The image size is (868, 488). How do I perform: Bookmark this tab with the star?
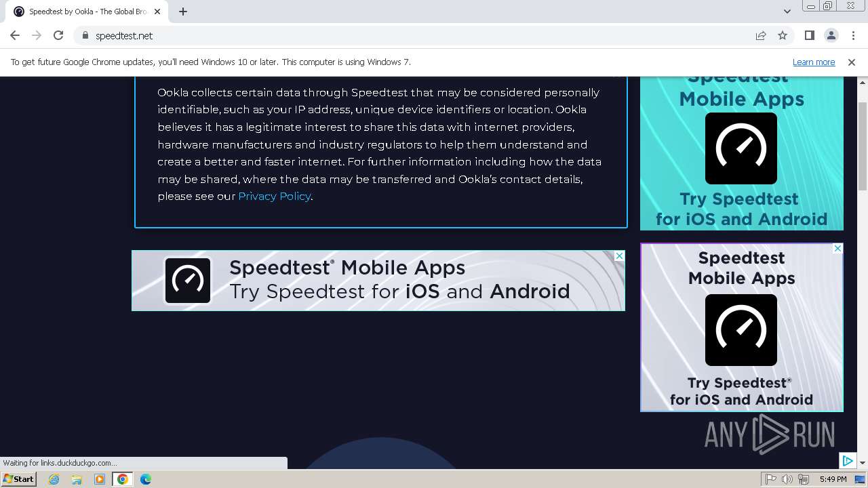click(x=783, y=35)
